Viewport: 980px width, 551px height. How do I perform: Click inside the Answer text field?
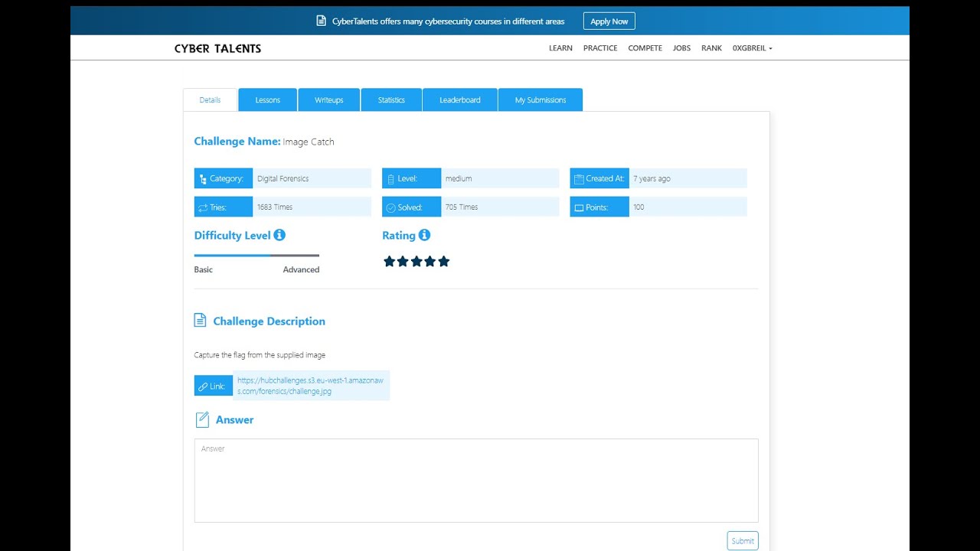point(476,481)
